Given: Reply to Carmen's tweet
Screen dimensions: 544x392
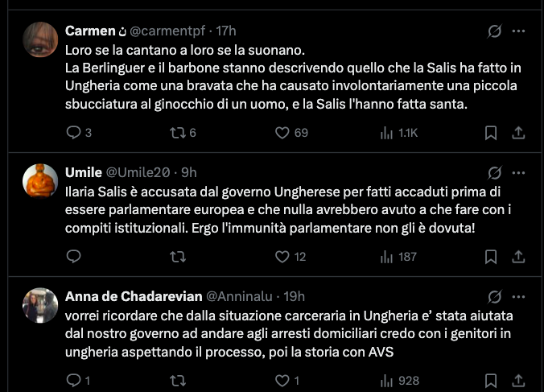Looking at the screenshot, I should pyautogui.click(x=74, y=133).
